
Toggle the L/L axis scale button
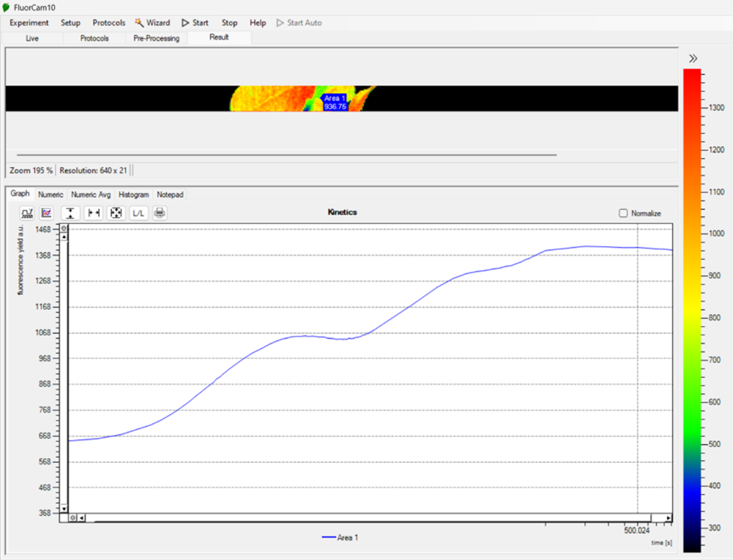tap(138, 213)
